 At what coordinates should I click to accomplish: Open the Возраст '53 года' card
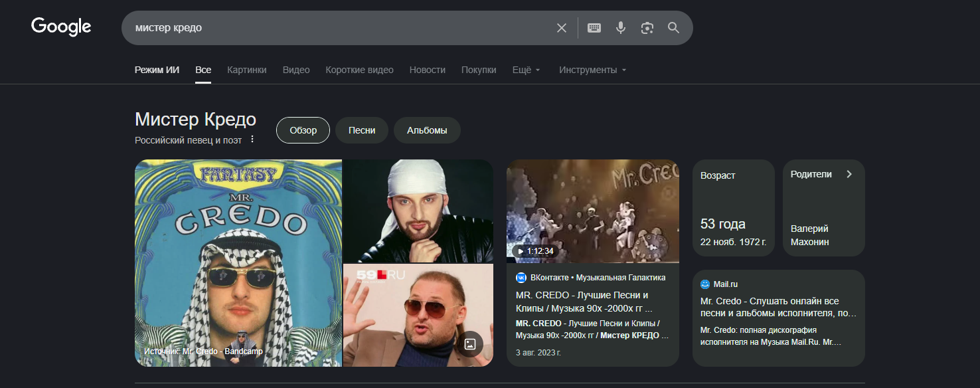(734, 208)
